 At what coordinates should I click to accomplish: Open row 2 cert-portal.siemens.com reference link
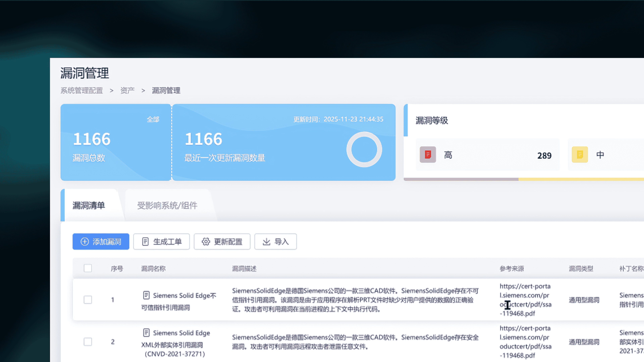tap(526, 342)
